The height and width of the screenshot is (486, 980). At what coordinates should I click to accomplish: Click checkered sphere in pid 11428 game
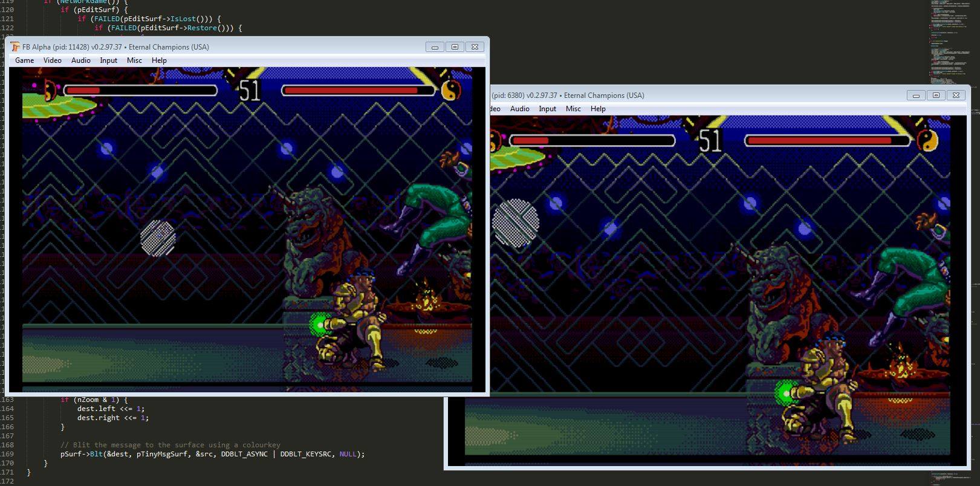[x=158, y=238]
